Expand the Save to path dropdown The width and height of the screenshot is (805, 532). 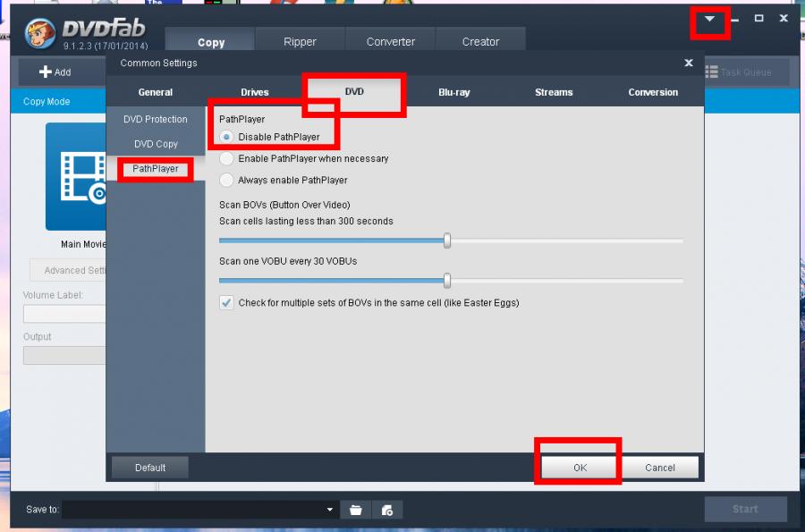click(330, 510)
